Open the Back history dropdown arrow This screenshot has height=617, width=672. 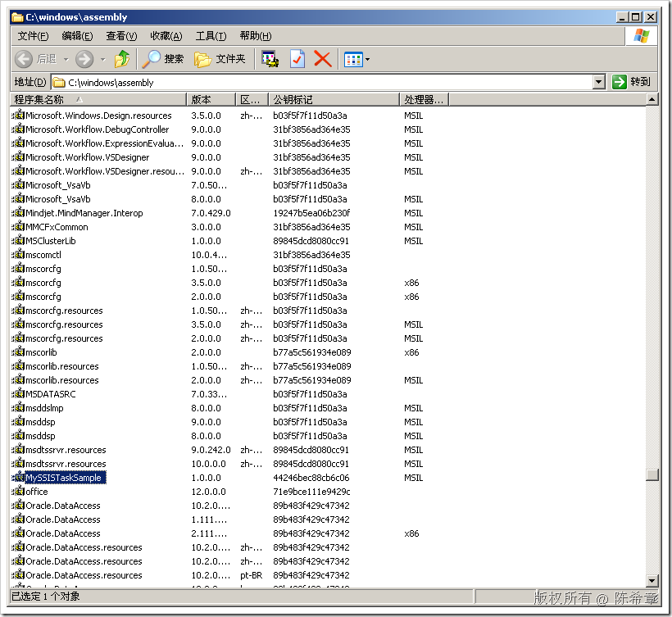click(66, 60)
